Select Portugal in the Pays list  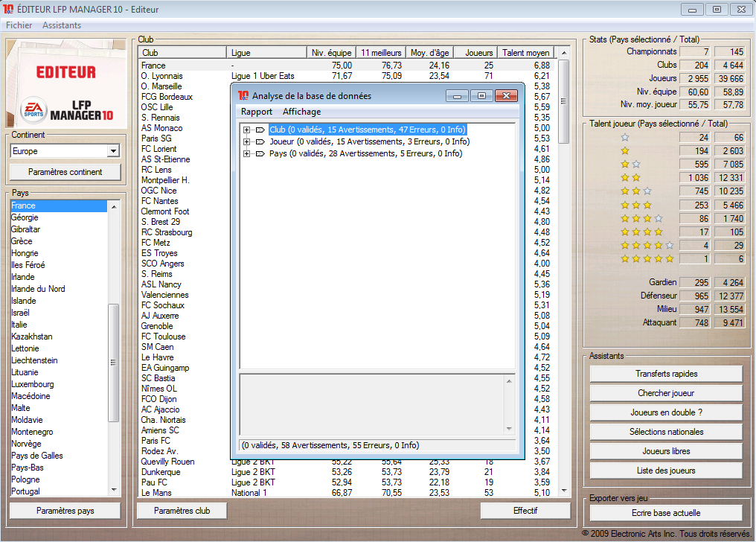click(x=58, y=491)
